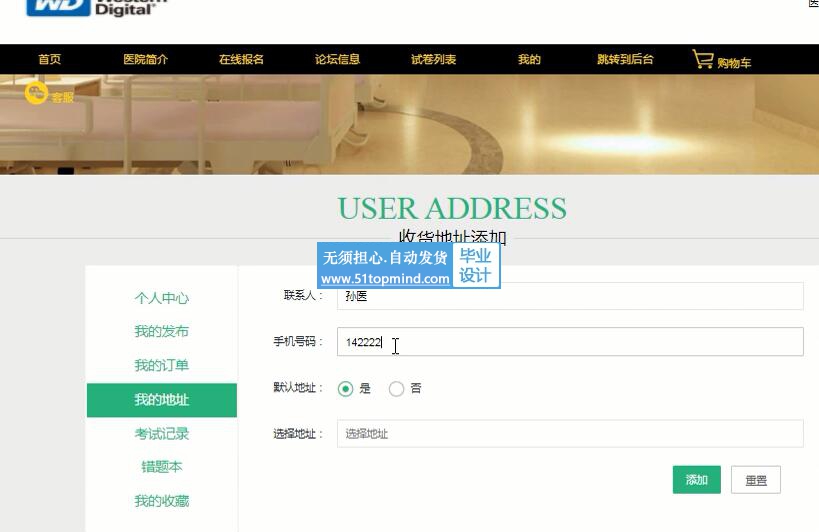Open 我的收藏 in the sidebar
The width and height of the screenshot is (819, 532).
point(161,501)
